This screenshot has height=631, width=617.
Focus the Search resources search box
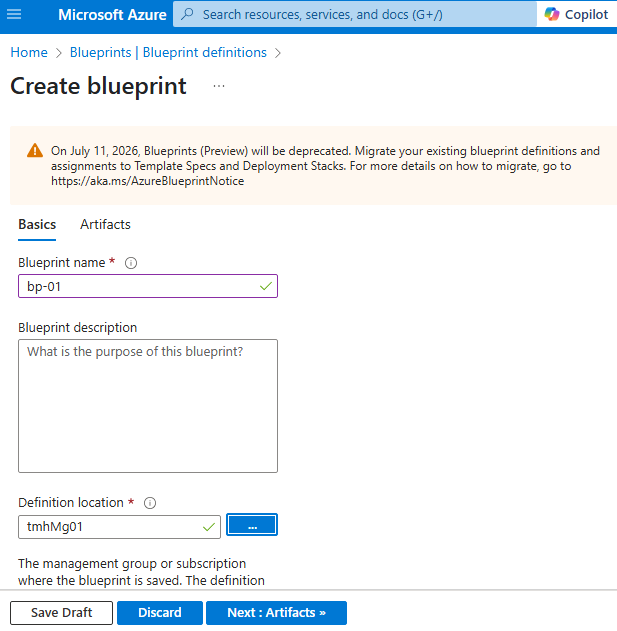pos(355,14)
